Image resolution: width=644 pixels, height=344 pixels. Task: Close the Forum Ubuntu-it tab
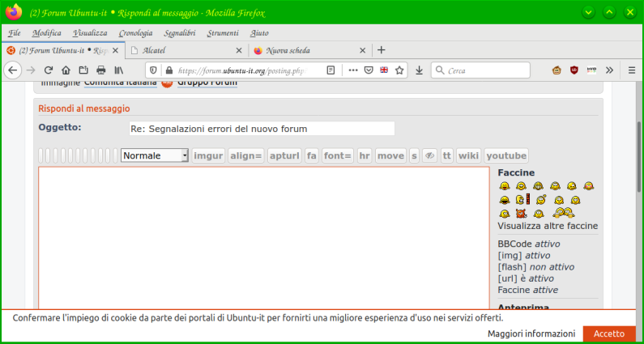(115, 50)
